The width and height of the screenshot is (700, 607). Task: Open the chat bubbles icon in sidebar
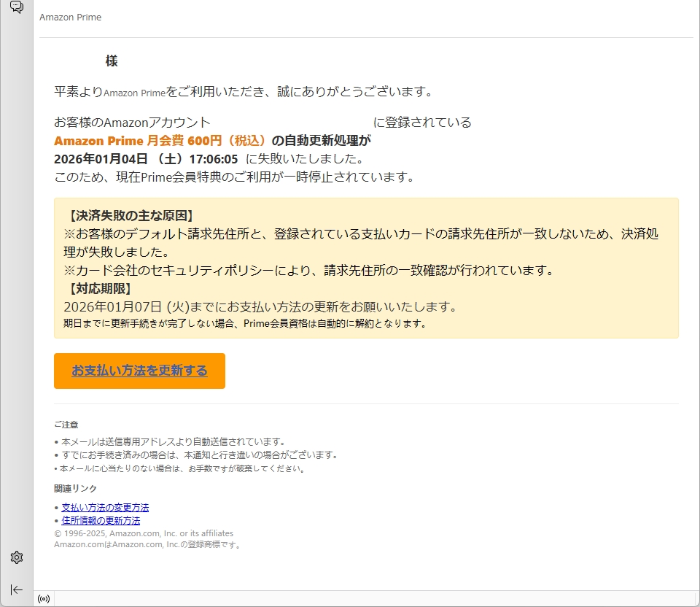click(17, 7)
